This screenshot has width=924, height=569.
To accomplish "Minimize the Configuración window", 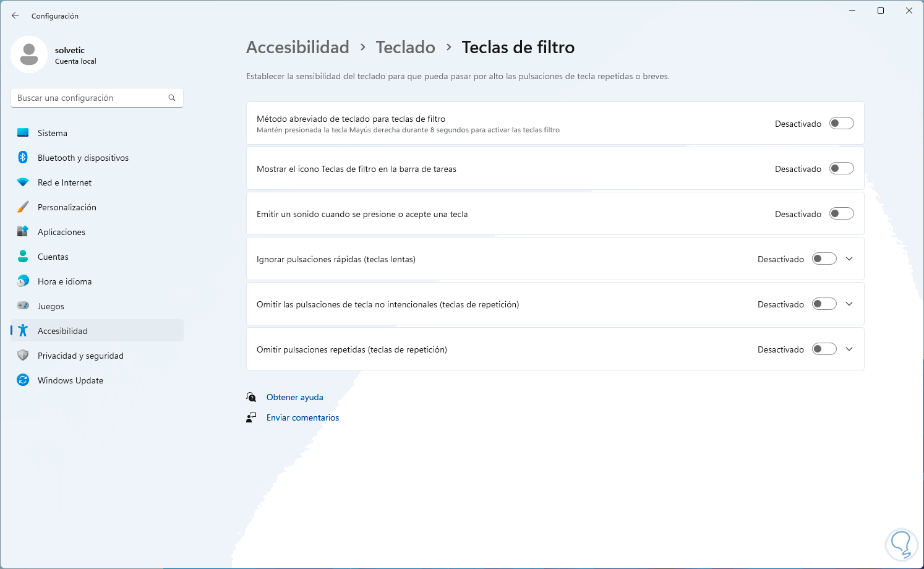I will (852, 11).
